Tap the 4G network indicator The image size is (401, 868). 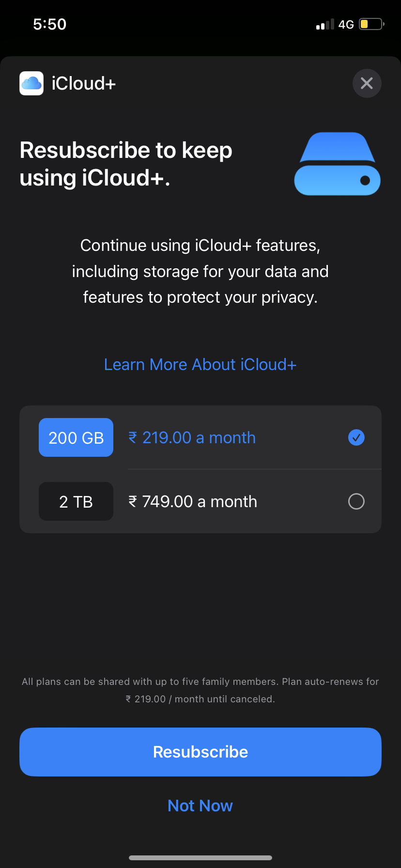pos(346,25)
